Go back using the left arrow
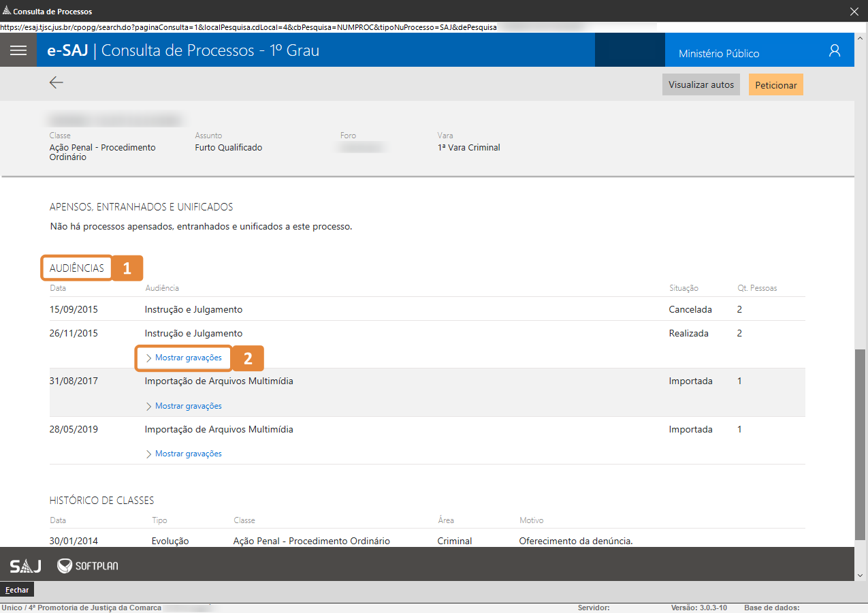Screen dimensions: 868x613 pos(56,82)
